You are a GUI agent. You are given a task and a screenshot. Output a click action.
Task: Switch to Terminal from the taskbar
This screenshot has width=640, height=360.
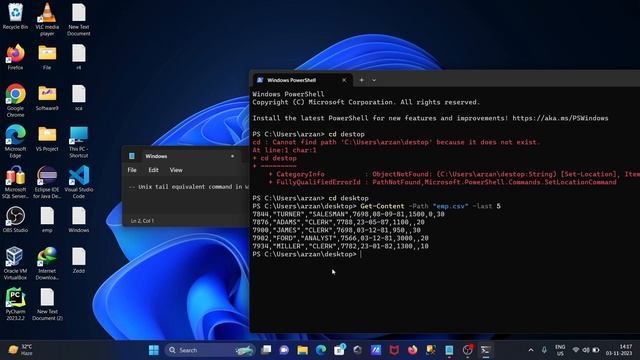(x=486, y=350)
